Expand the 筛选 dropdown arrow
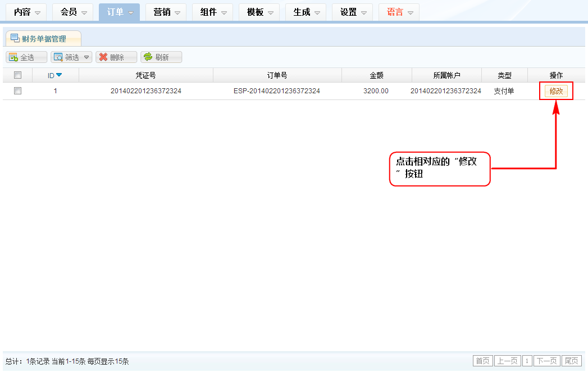Viewport: 588px width, 372px height. [86, 57]
